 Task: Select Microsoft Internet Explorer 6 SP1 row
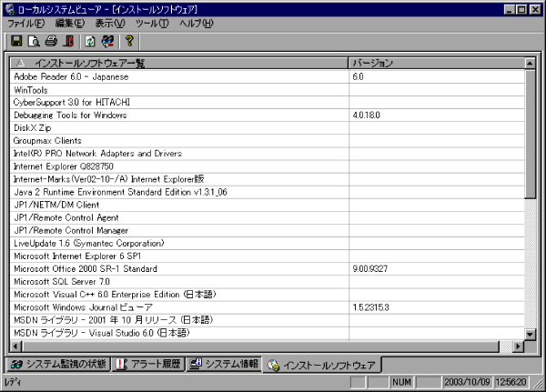268,256
